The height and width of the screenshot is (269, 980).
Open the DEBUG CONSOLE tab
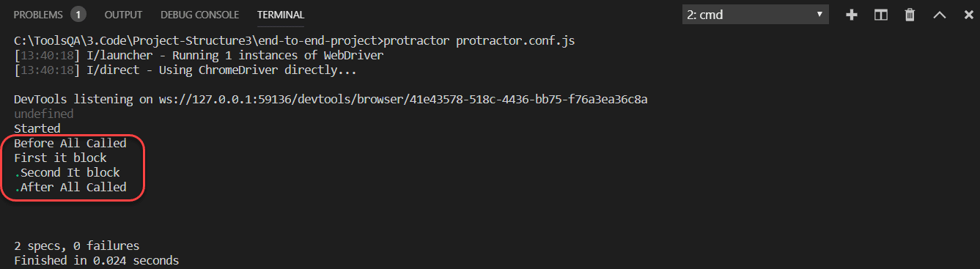tap(199, 15)
